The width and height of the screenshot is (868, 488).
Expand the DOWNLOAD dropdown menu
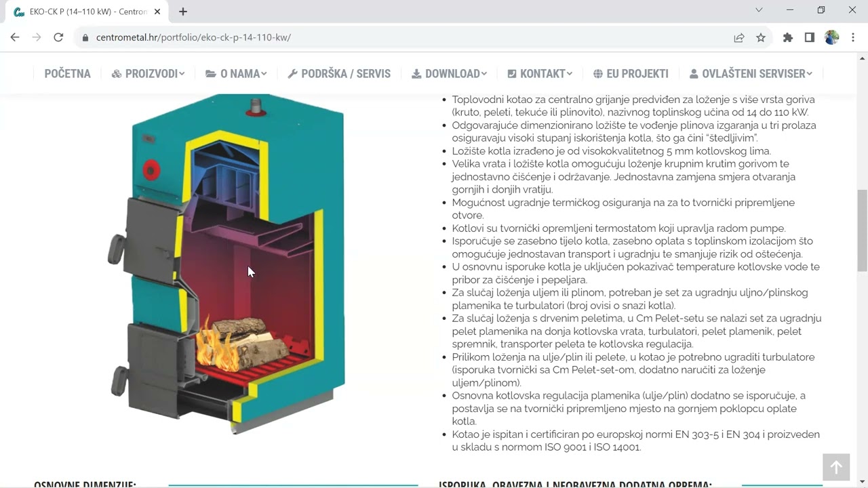click(449, 74)
